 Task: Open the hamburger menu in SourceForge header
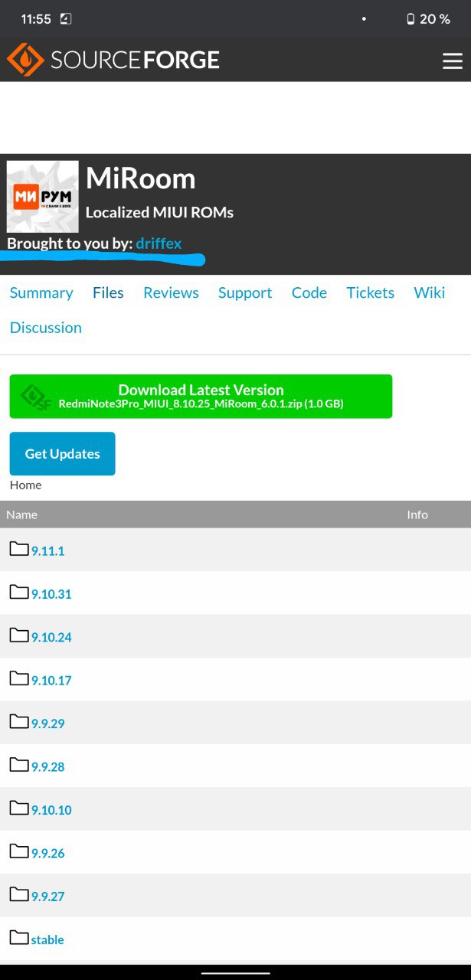click(453, 61)
